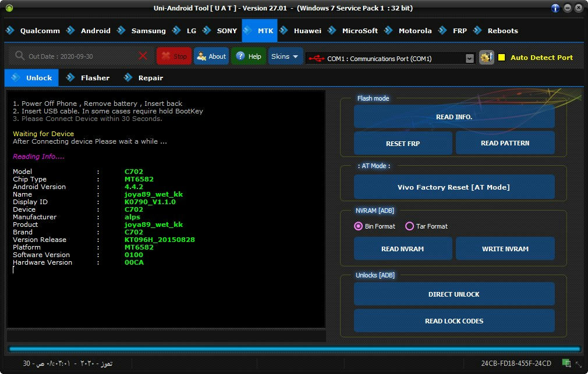Expand the Skins dropdown
588x374 pixels.
click(x=285, y=56)
